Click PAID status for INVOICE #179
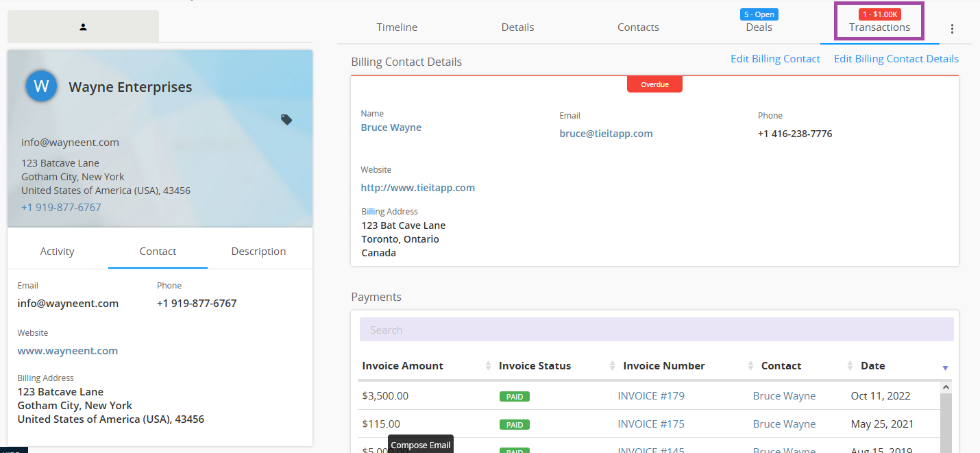Screen dimensions: 980x453 (x=514, y=396)
